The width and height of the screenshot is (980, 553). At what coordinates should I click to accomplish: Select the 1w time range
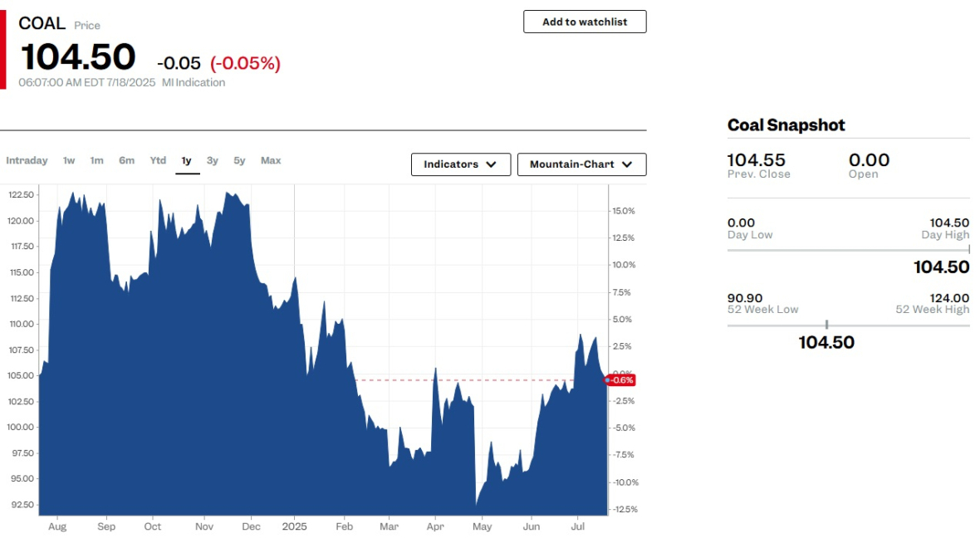click(x=69, y=160)
